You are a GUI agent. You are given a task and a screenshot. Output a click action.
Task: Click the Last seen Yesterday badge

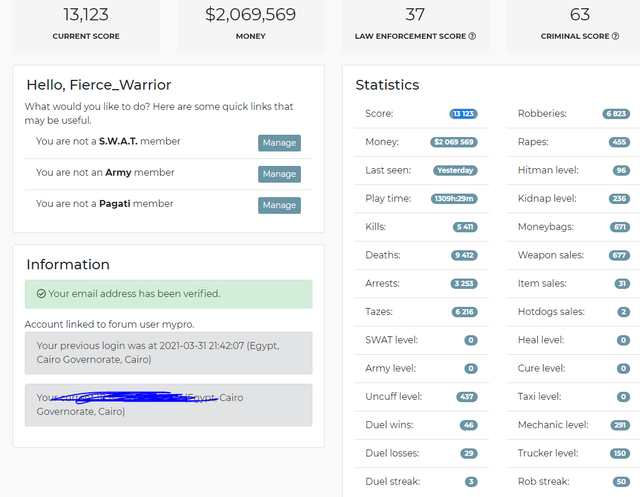click(x=455, y=170)
